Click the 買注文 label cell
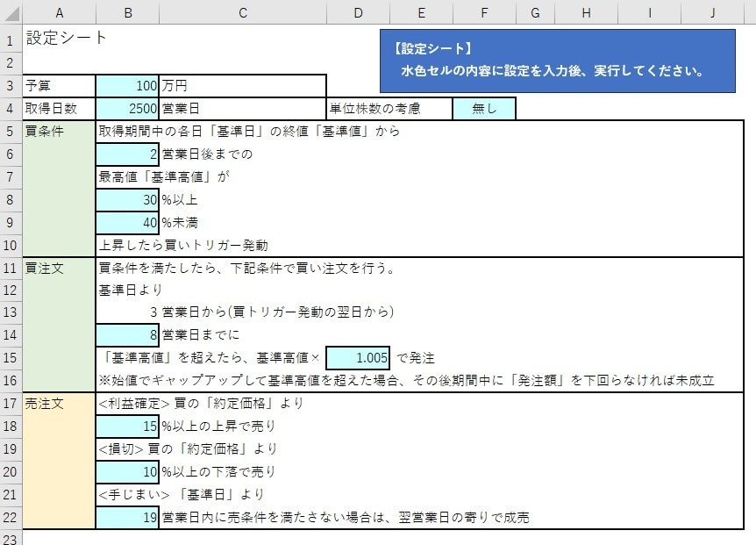Viewport: 756px width, 545px height. pyautogui.click(x=60, y=269)
